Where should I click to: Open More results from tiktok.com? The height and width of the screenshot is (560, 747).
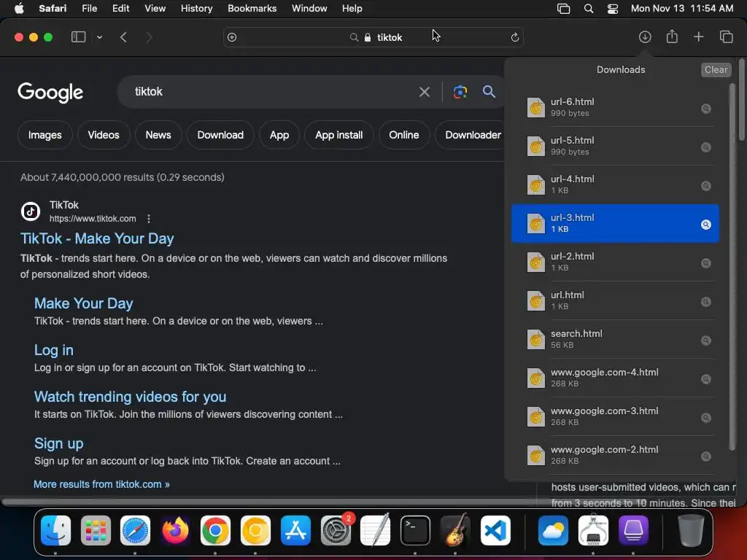tap(101, 484)
